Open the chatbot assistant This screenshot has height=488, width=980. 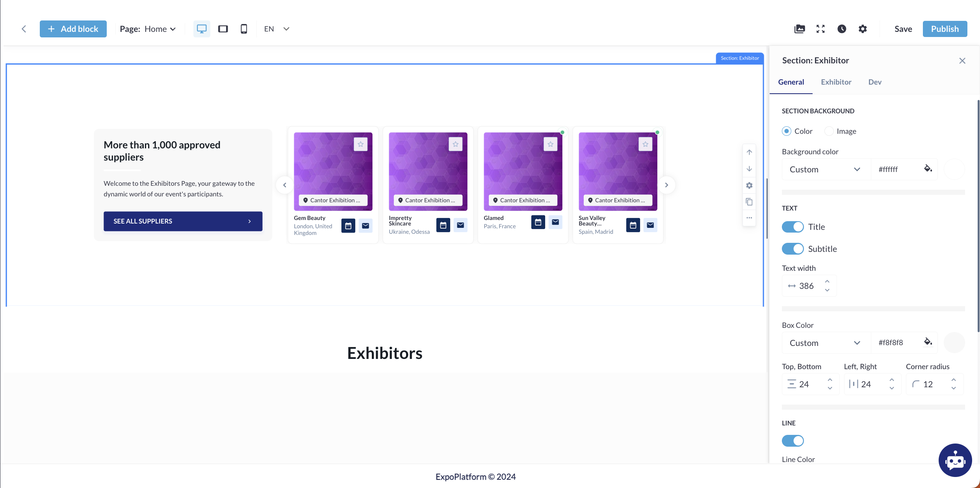pos(955,460)
